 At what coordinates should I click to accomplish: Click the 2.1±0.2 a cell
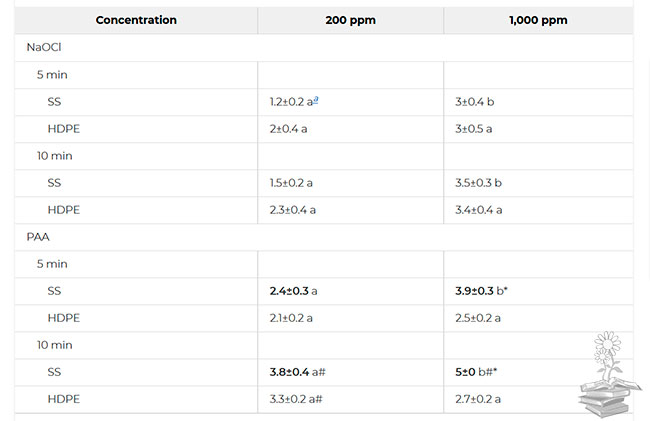coord(291,318)
